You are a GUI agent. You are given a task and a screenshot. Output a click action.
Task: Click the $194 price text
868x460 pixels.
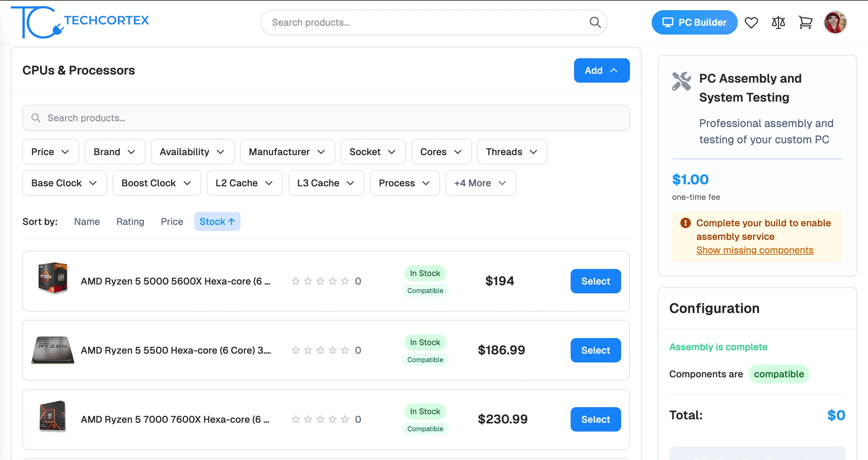500,281
